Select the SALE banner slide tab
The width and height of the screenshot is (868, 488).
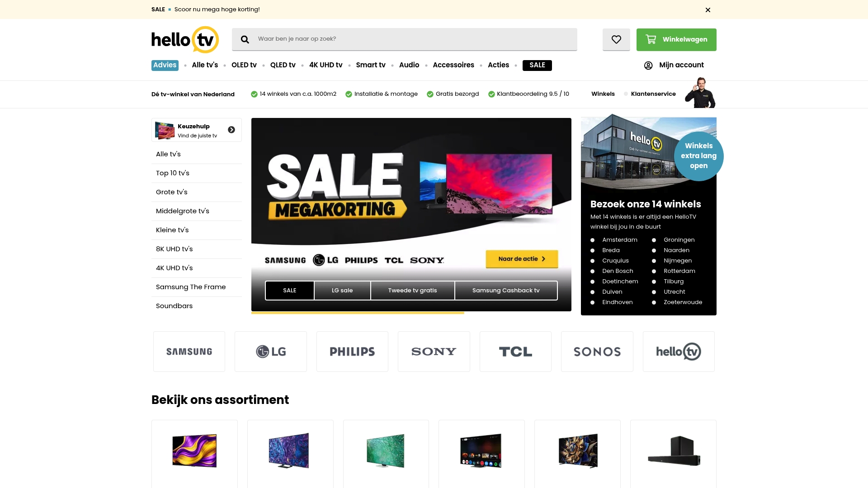pos(290,291)
